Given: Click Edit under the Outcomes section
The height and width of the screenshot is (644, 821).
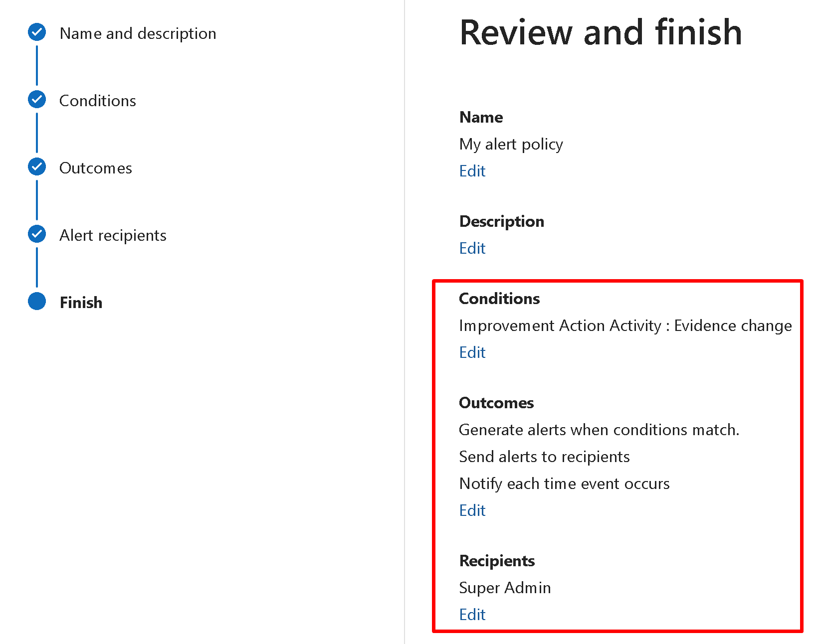Looking at the screenshot, I should click(472, 510).
